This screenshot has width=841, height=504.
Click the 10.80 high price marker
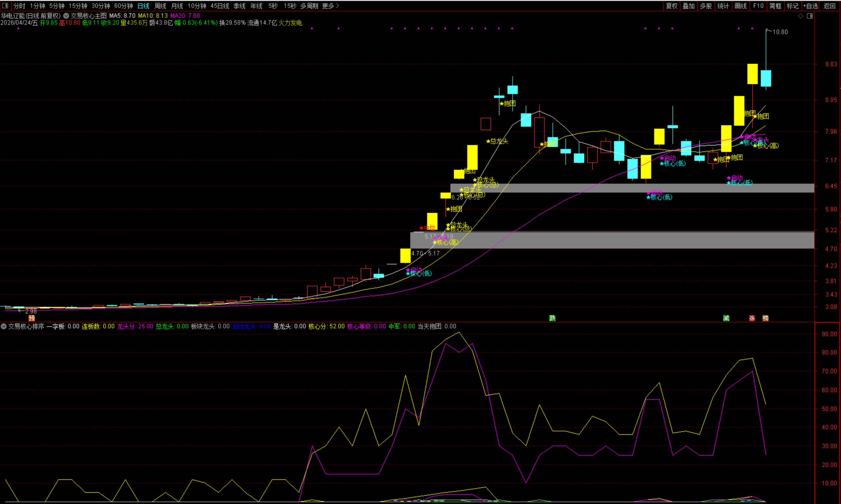tap(780, 32)
